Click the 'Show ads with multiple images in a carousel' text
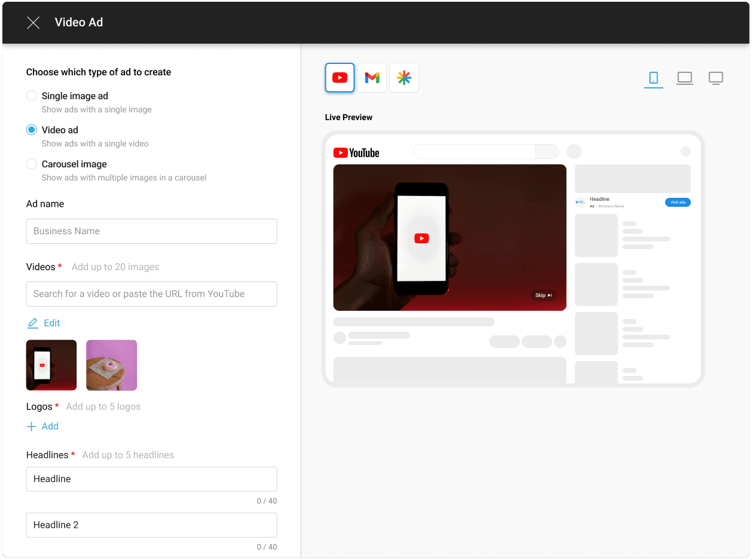Screen dimensions: 752x560 [124, 178]
